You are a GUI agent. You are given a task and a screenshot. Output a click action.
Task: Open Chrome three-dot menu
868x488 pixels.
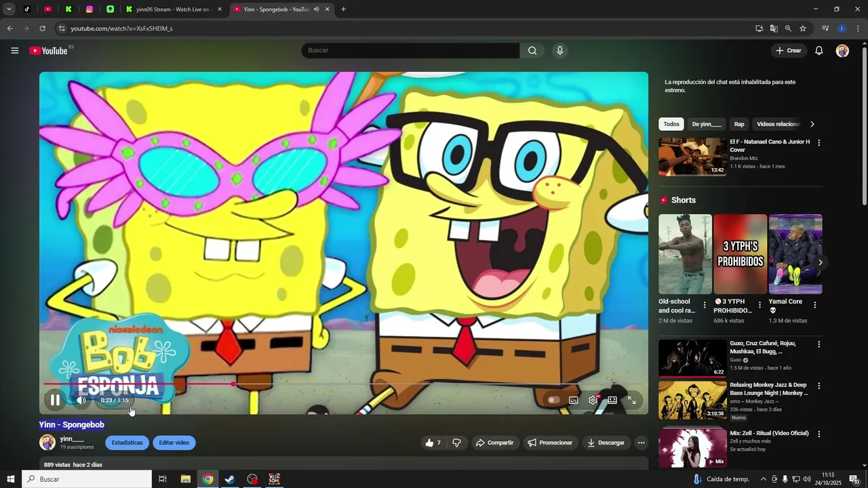point(858,28)
